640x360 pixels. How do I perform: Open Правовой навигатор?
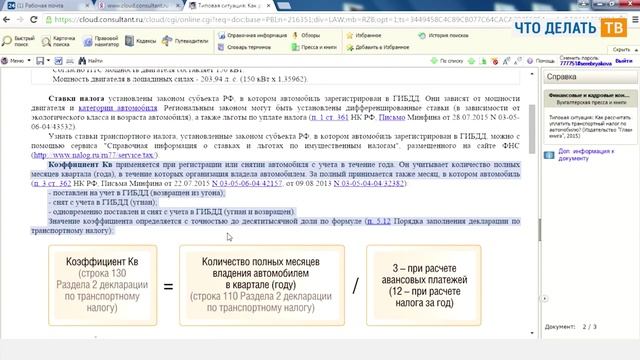click(101, 41)
